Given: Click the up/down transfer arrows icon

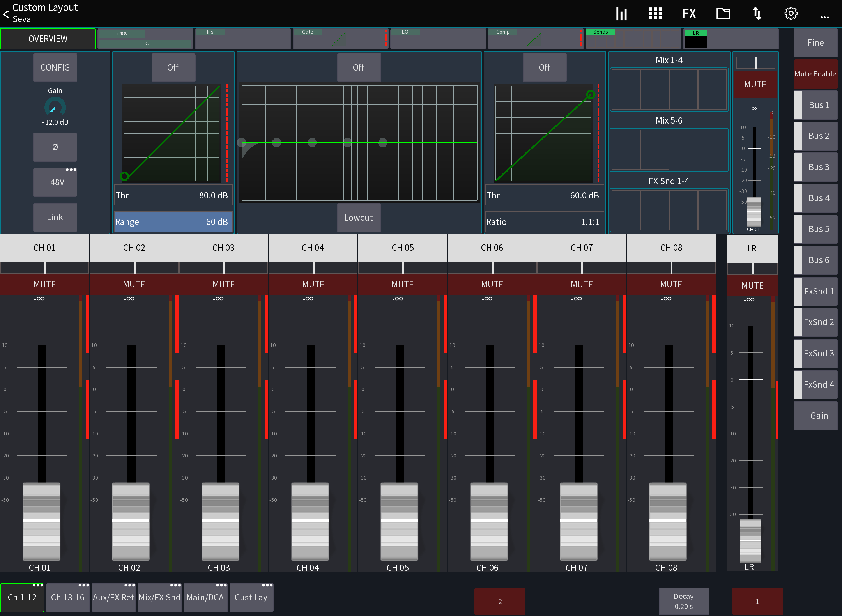Looking at the screenshot, I should [757, 13].
